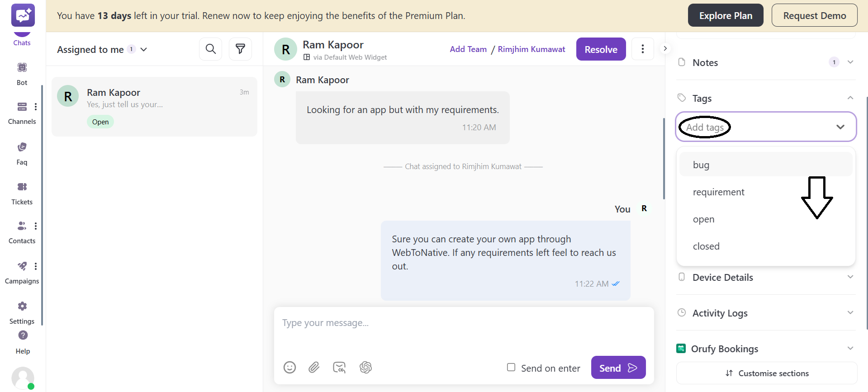Click the search icon in the chat list
Viewport: 868px width, 392px height.
point(210,49)
